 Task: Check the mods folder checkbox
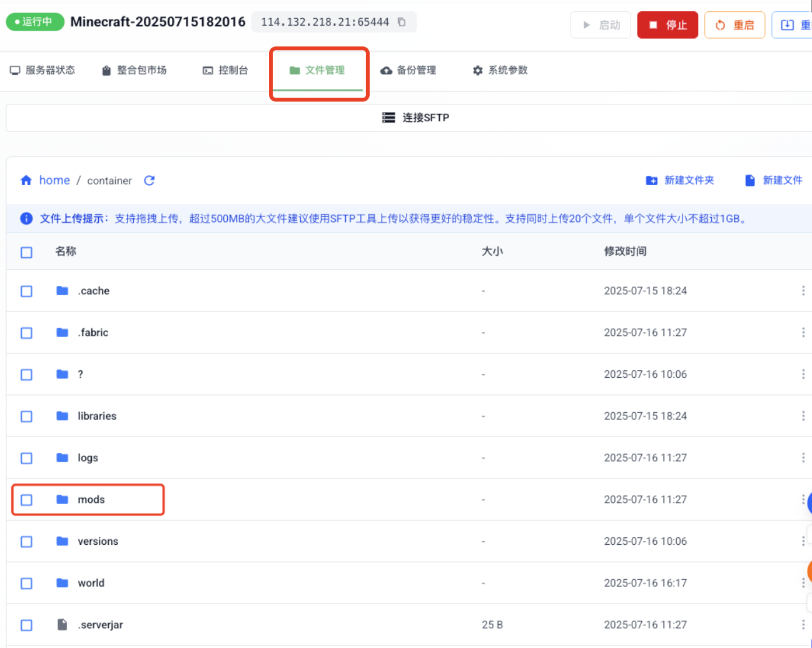click(26, 500)
